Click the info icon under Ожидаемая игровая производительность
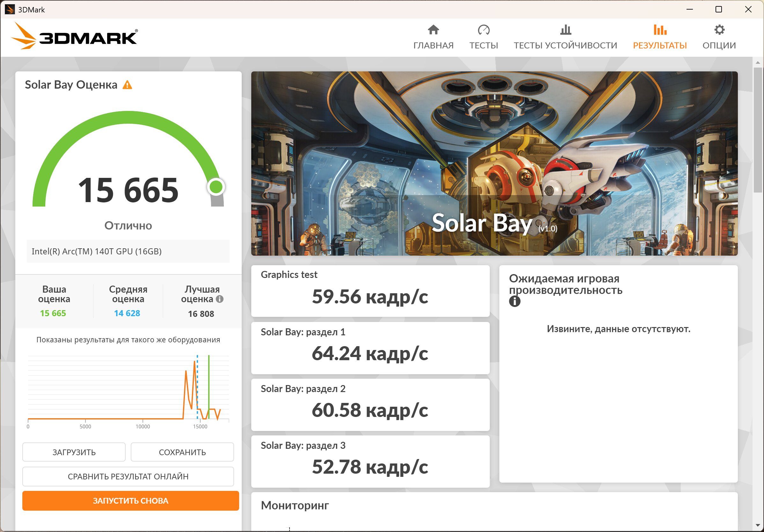This screenshot has width=764, height=532. pos(514,302)
